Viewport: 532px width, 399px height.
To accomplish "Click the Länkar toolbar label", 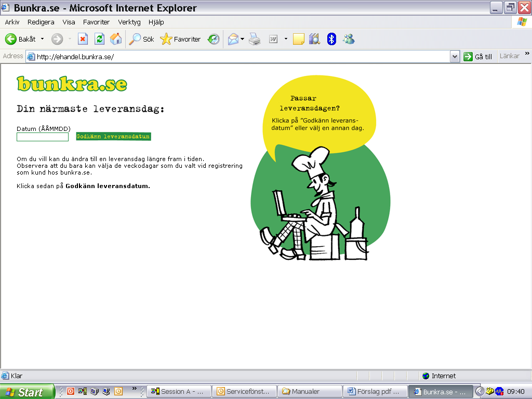I will pos(509,56).
